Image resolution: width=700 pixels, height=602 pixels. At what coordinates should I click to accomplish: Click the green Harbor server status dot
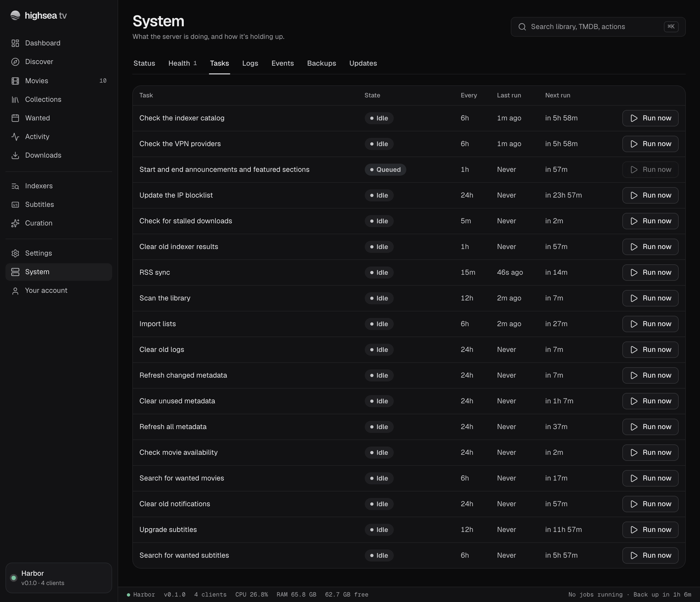[x=14, y=578]
